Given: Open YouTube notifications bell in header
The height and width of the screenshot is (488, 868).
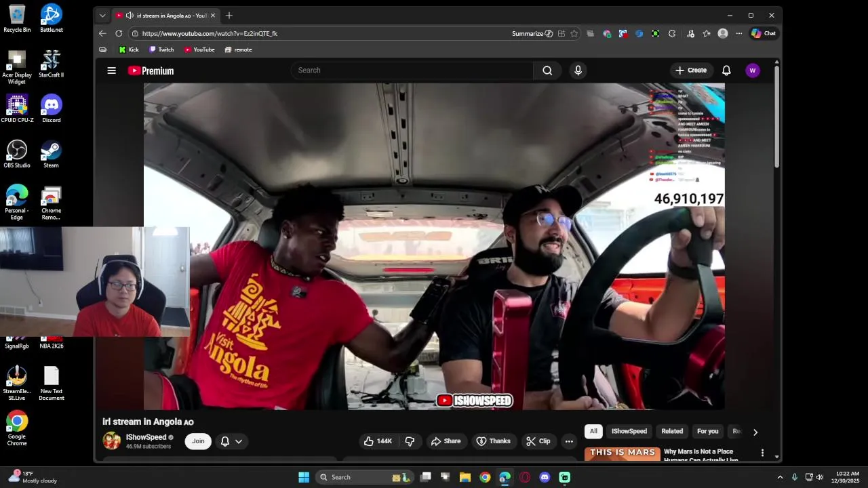Looking at the screenshot, I should pos(726,70).
